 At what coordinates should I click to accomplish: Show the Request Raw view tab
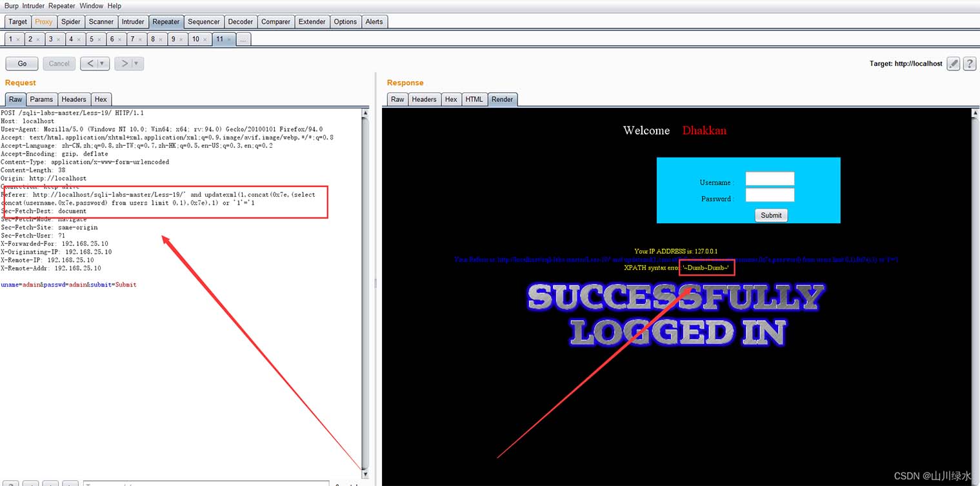tap(15, 99)
